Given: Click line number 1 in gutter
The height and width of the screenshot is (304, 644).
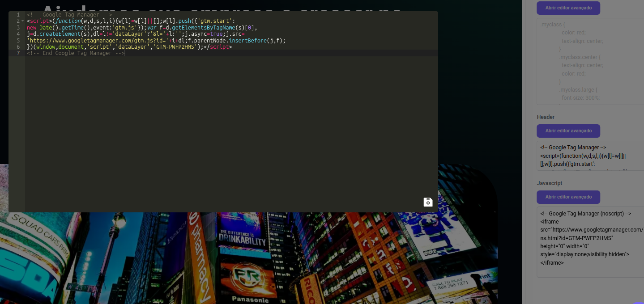Looking at the screenshot, I should click(x=18, y=15).
